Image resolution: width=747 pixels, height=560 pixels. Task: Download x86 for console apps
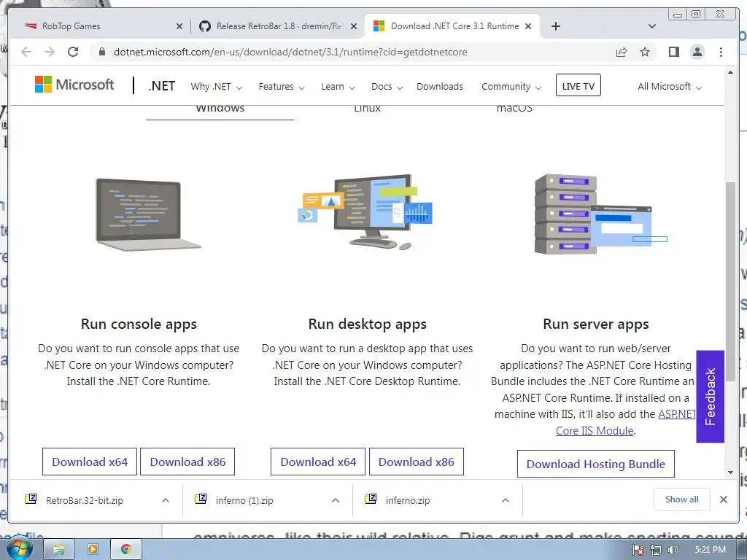pyautogui.click(x=187, y=462)
